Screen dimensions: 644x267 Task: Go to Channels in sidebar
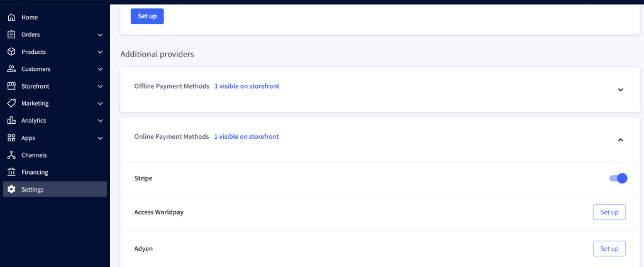point(55,155)
